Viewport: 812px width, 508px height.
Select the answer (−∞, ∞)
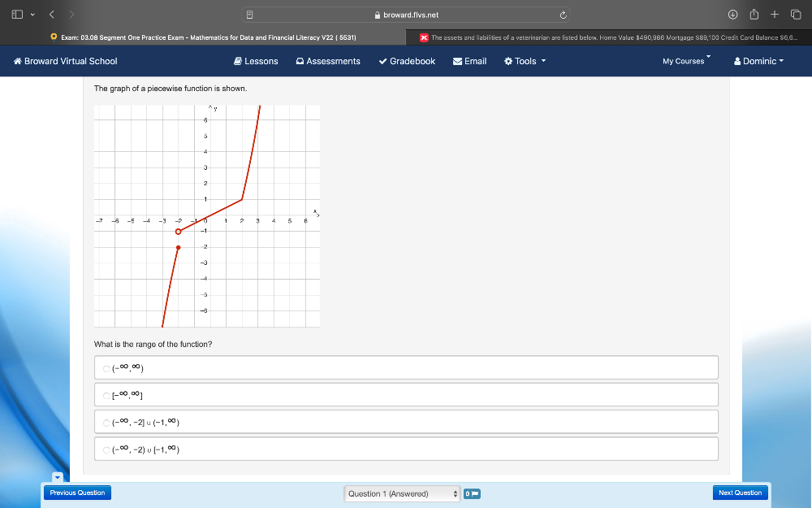click(x=407, y=368)
